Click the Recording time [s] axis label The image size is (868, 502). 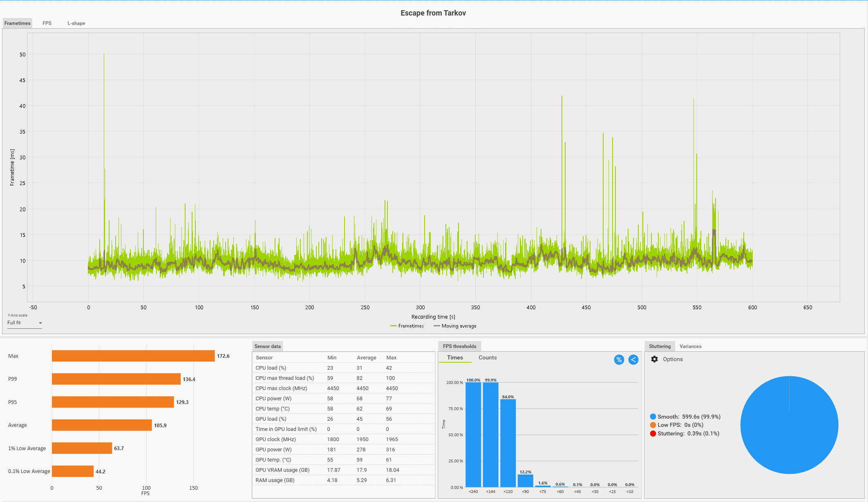(x=433, y=317)
